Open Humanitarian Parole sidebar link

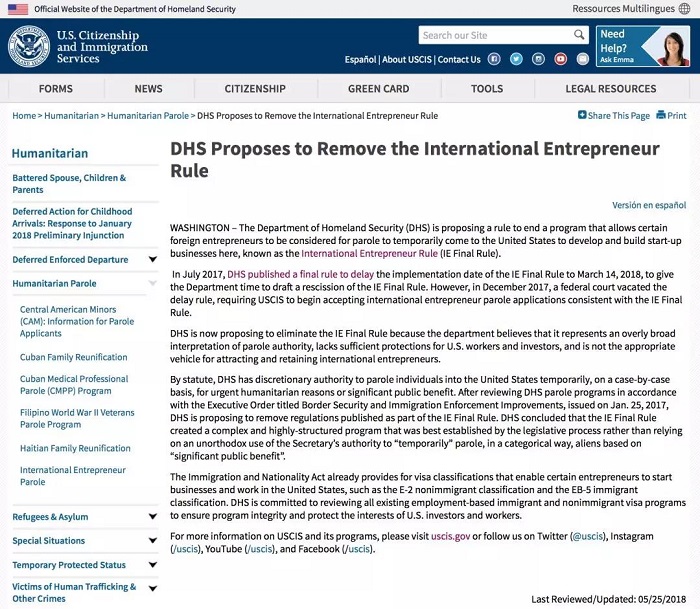[x=54, y=284]
